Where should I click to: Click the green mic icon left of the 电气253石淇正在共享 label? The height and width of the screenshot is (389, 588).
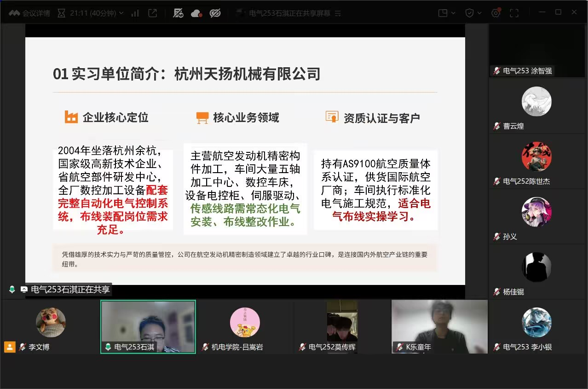(12, 290)
